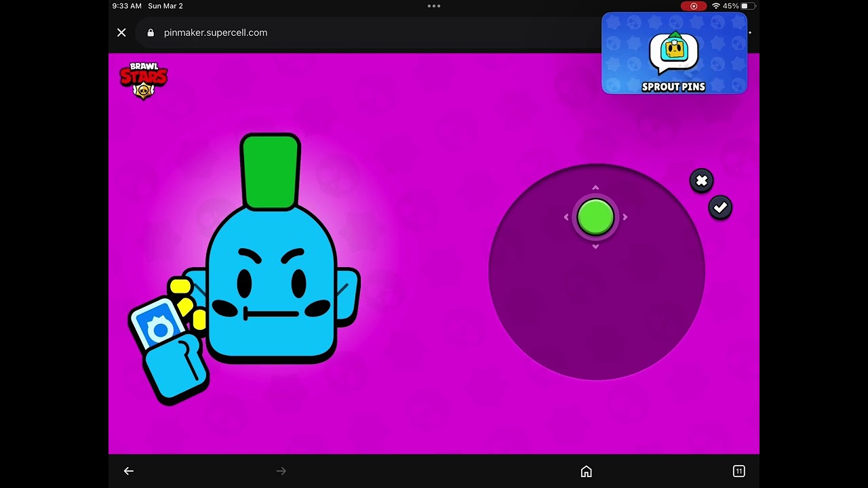Tap the lock icon beside the URL
The image size is (868, 488).
(151, 33)
